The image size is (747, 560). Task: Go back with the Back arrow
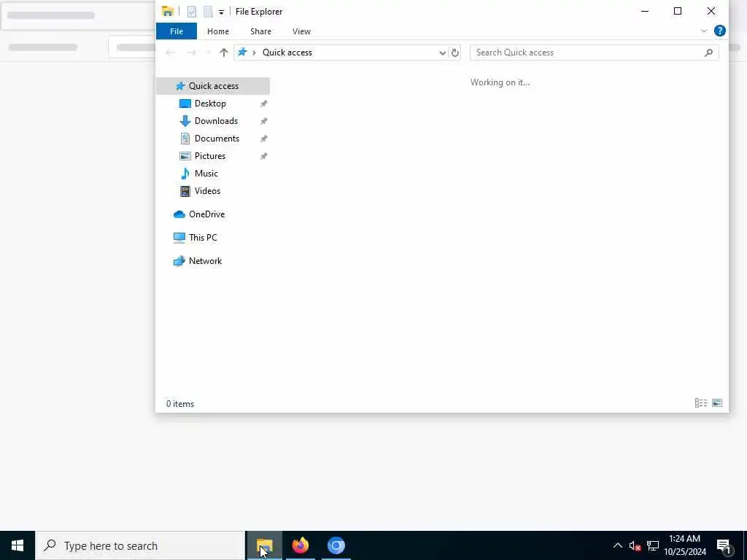point(170,52)
